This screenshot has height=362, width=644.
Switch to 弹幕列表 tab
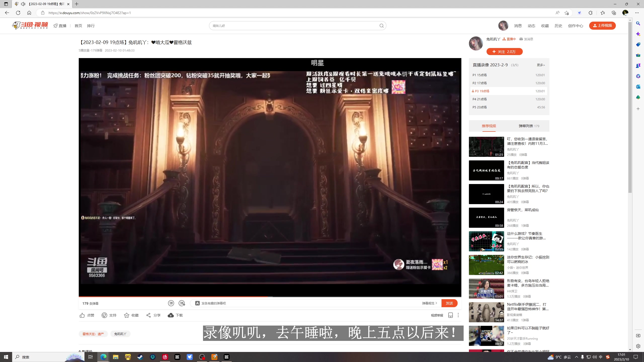[529, 126]
